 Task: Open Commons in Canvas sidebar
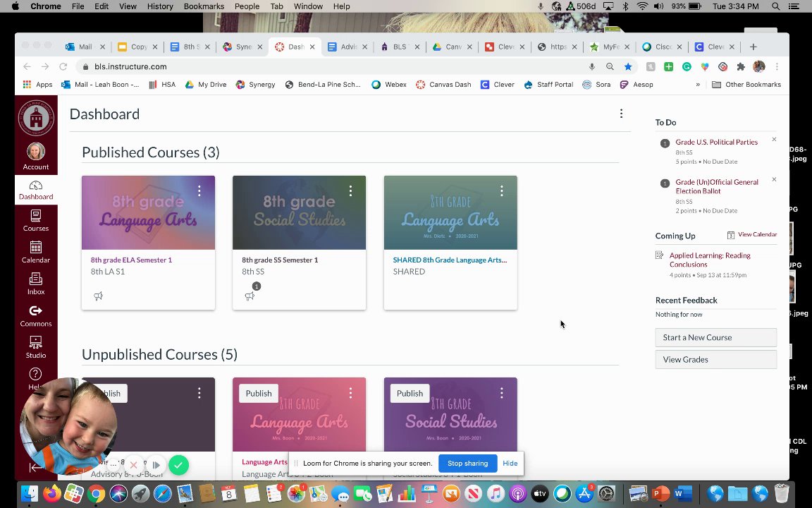coord(36,315)
